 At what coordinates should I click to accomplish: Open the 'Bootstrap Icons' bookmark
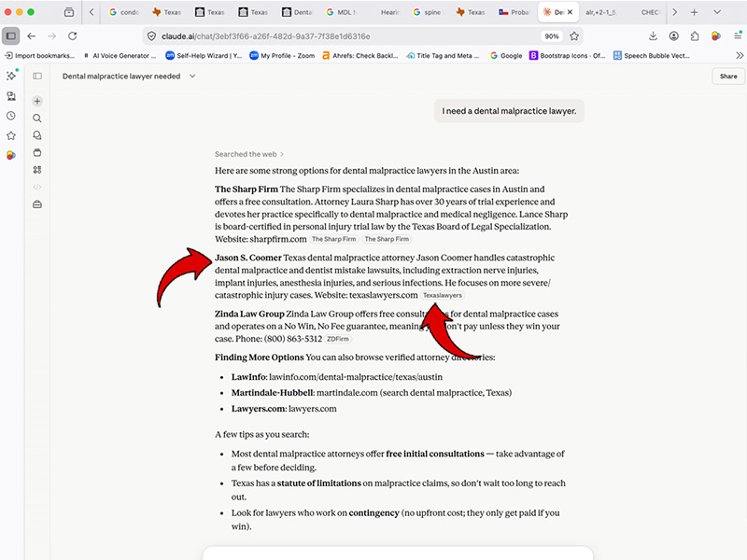[x=568, y=56]
